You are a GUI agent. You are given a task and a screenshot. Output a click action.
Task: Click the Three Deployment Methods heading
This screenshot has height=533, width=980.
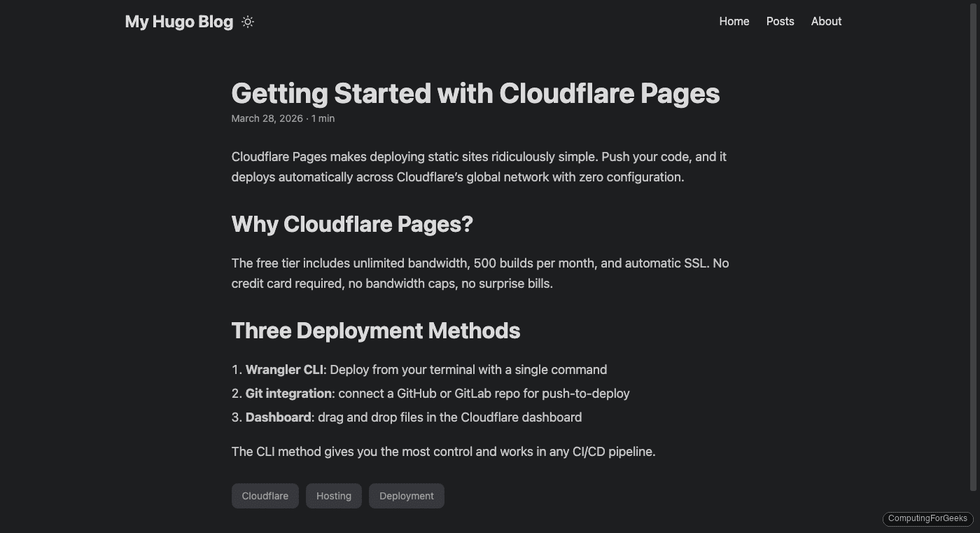click(376, 330)
